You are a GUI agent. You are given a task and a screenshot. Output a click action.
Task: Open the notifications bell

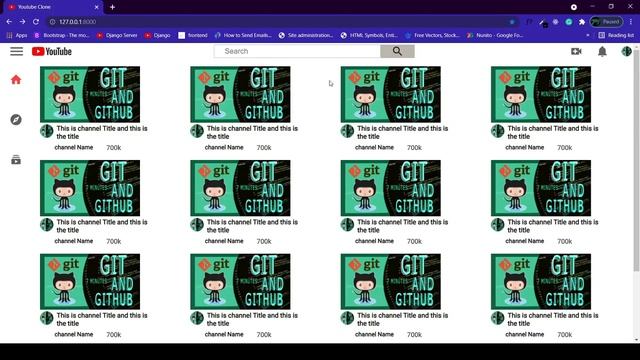(x=602, y=51)
